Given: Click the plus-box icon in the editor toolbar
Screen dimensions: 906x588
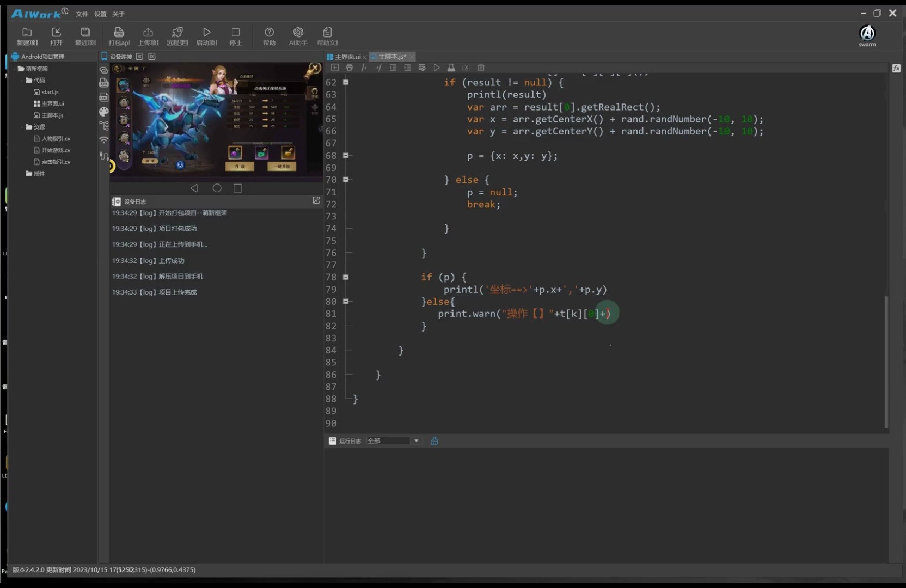Looking at the screenshot, I should point(335,68).
